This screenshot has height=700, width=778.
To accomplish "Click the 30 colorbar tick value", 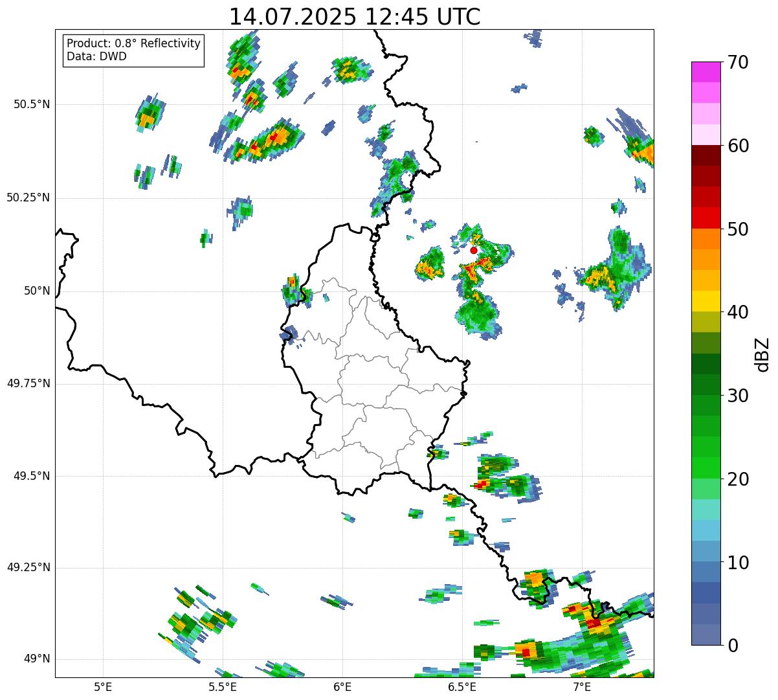I will tap(738, 396).
